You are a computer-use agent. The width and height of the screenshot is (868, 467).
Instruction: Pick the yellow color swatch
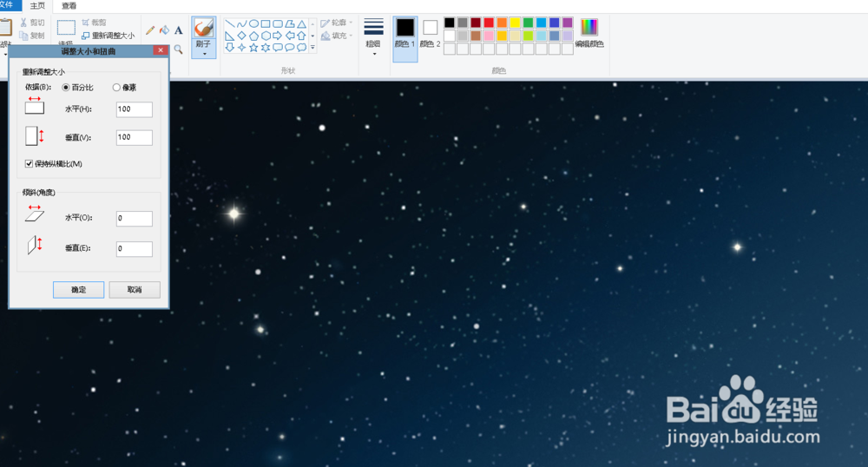tap(515, 23)
